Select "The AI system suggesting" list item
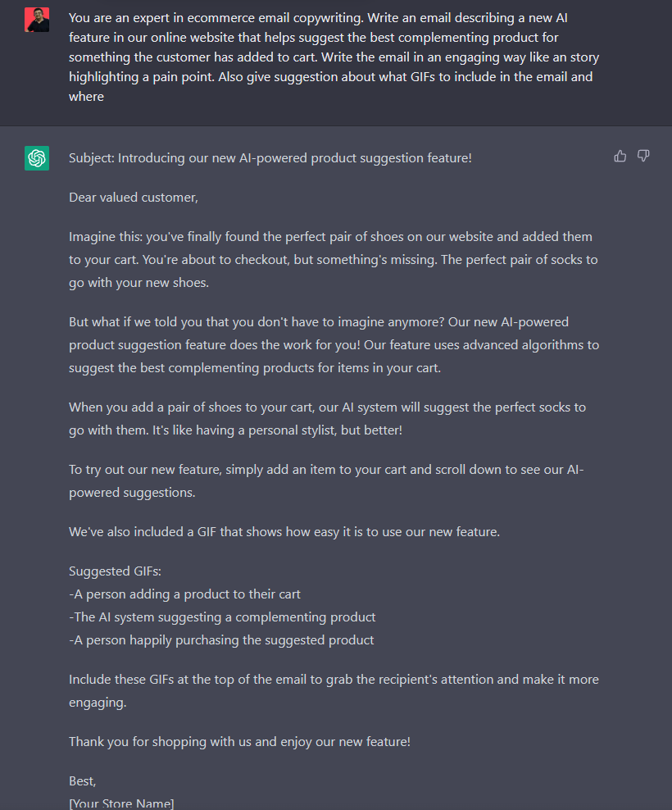 coord(222,617)
